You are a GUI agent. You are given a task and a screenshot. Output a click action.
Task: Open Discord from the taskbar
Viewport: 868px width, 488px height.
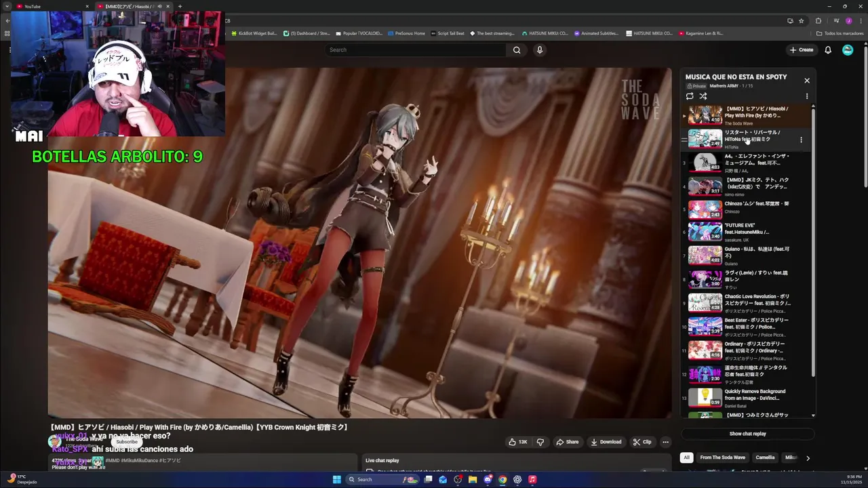point(488,480)
